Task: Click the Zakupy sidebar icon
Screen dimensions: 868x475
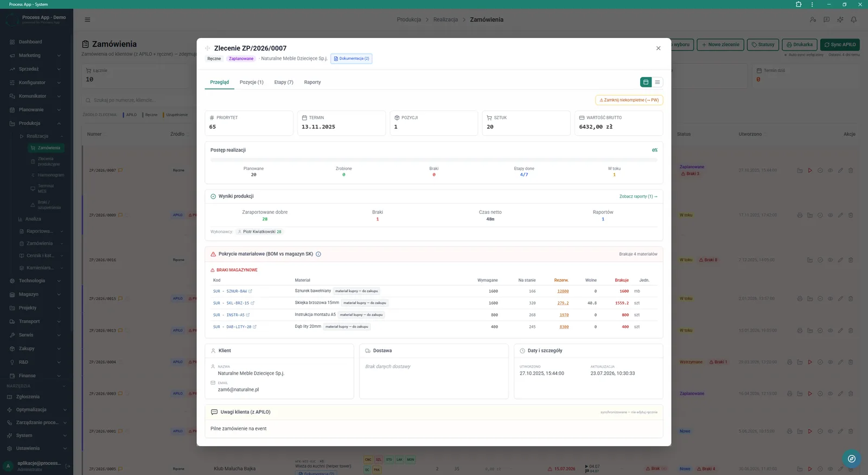Action: 12,349
